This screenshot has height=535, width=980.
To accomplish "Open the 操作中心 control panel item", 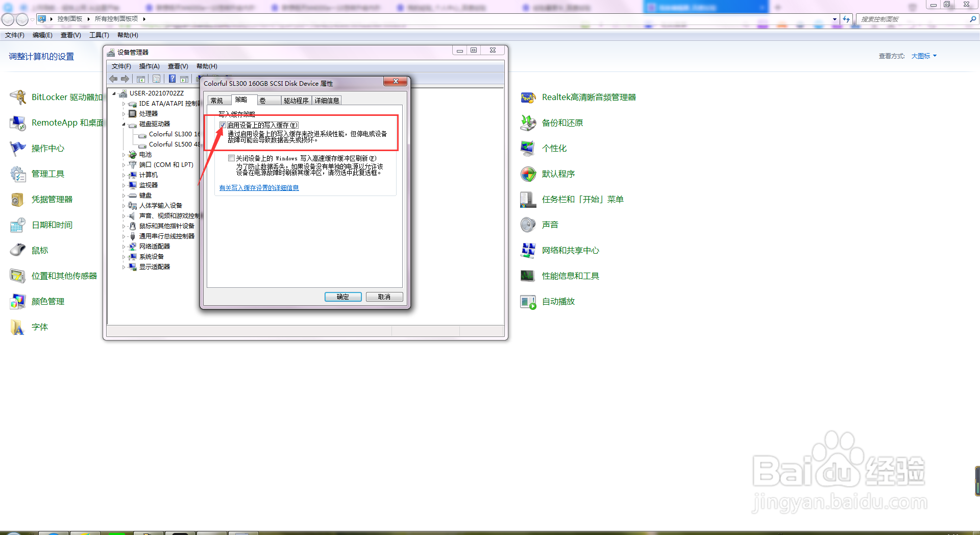I will coord(37,148).
